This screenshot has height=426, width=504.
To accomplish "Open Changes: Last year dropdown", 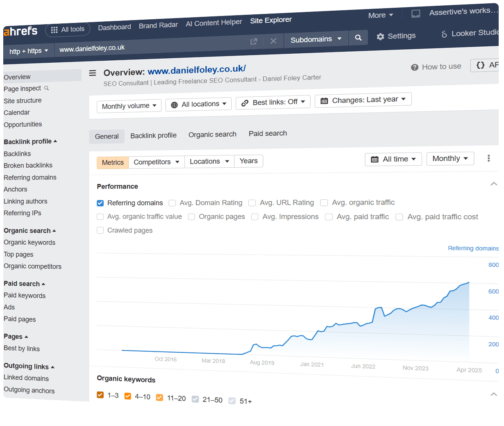I will 363,100.
